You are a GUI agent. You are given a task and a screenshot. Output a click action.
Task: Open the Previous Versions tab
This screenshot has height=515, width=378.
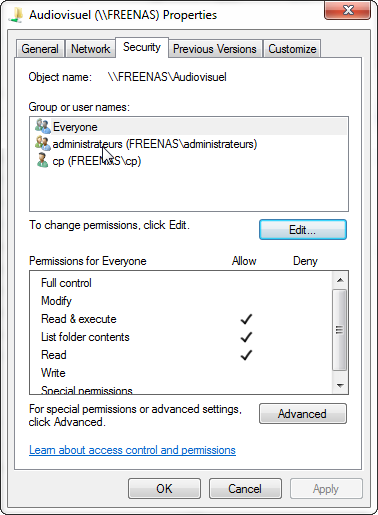(x=215, y=49)
